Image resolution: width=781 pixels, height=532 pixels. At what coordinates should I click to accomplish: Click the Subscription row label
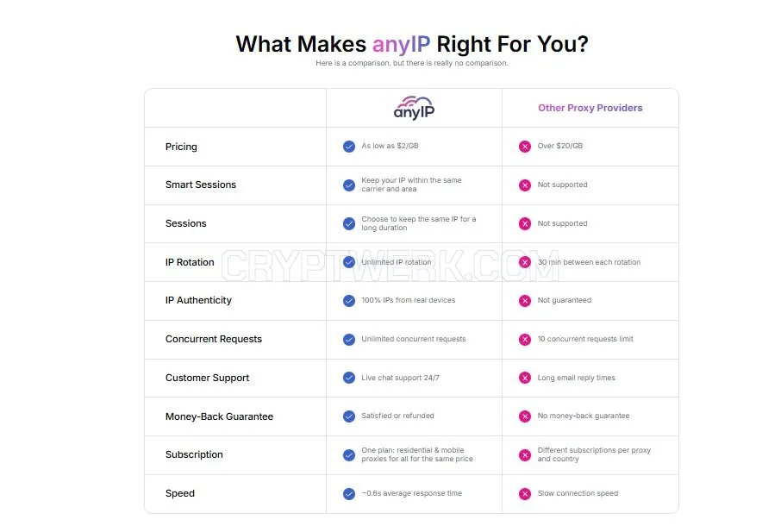[x=194, y=454]
